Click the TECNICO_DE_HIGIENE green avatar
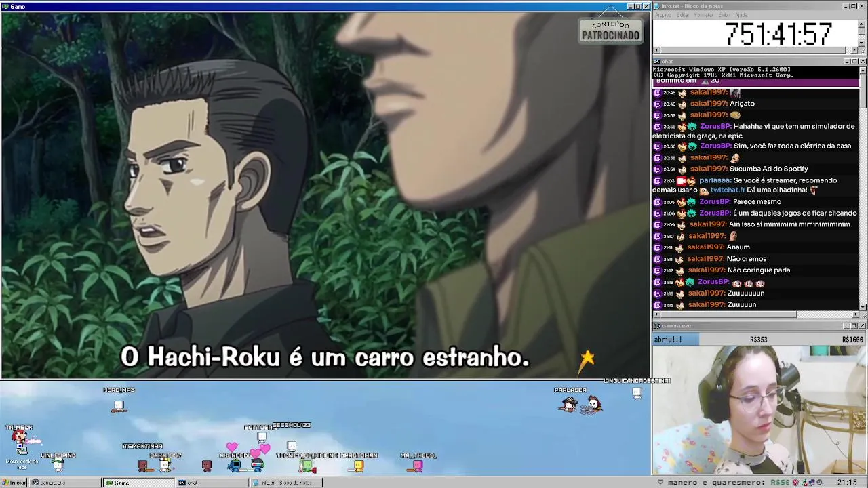The height and width of the screenshot is (488, 868). [307, 465]
